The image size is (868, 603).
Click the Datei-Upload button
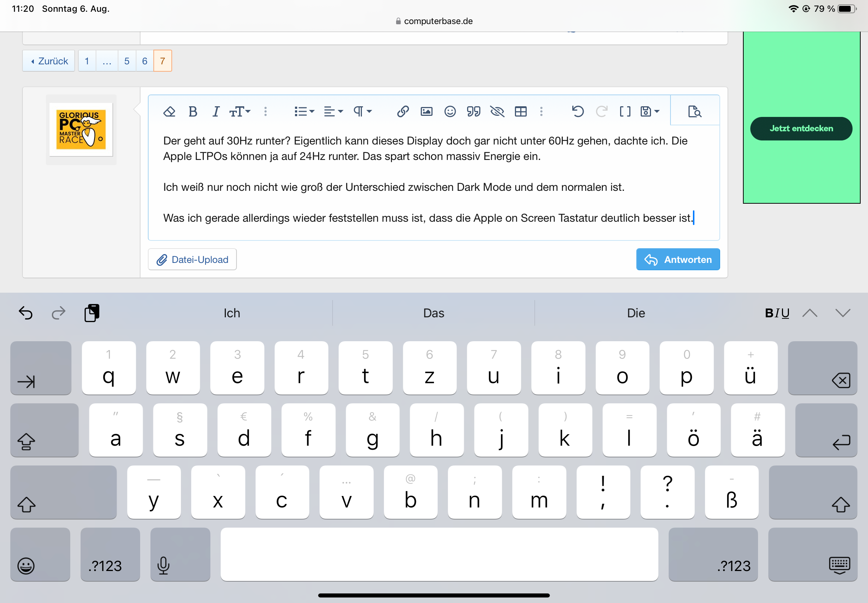pyautogui.click(x=192, y=260)
